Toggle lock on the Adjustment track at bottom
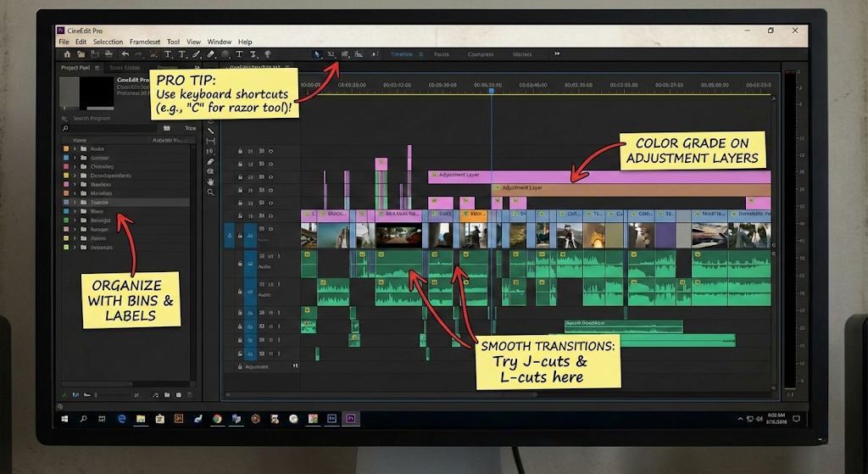This screenshot has height=474, width=868. click(240, 366)
